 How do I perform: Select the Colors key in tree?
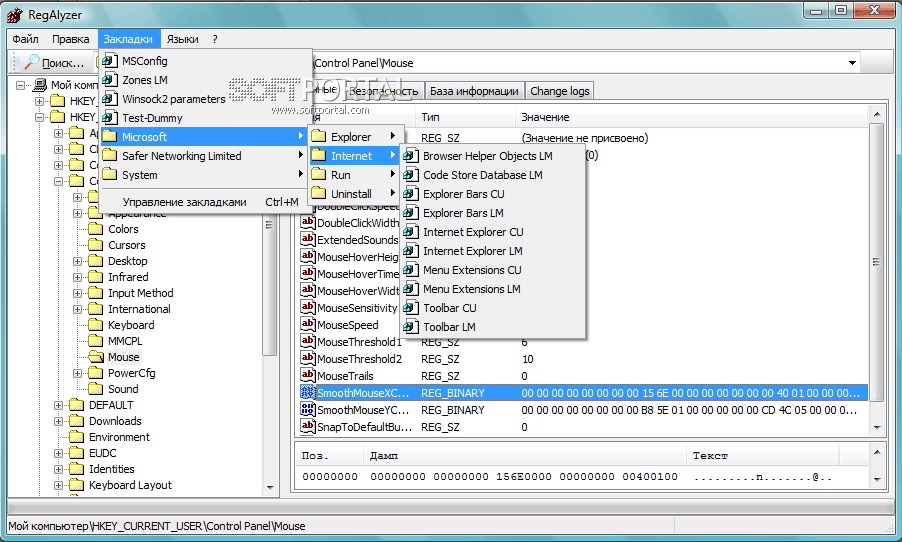click(123, 229)
